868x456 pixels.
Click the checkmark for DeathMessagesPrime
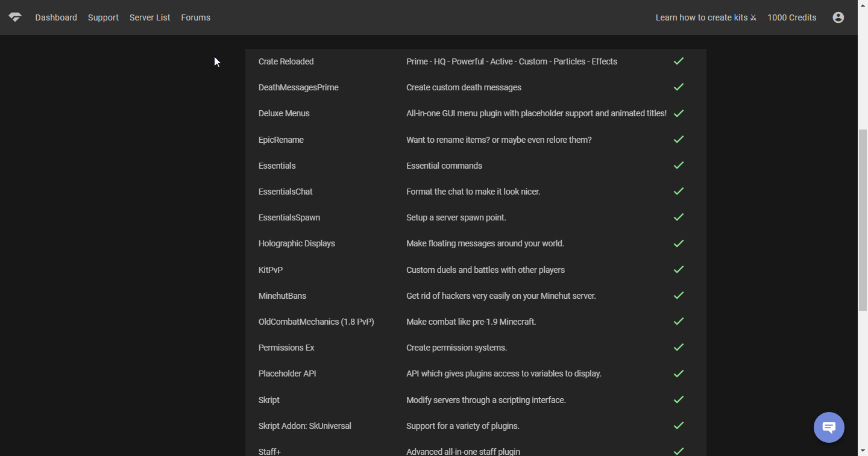679,87
